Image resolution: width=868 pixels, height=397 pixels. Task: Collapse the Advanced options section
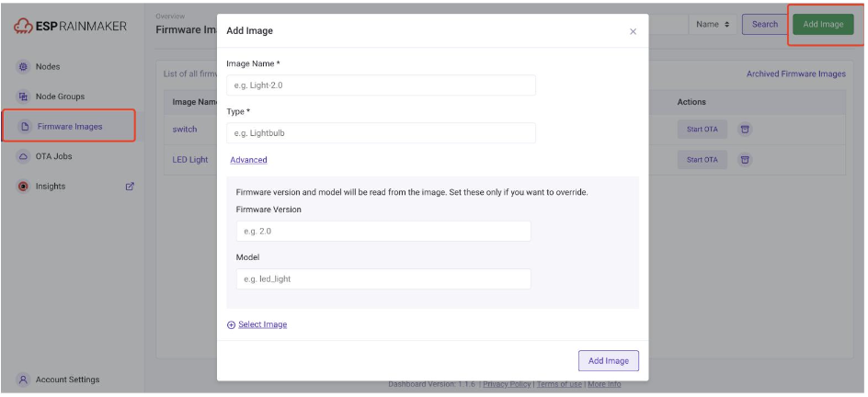coord(248,160)
